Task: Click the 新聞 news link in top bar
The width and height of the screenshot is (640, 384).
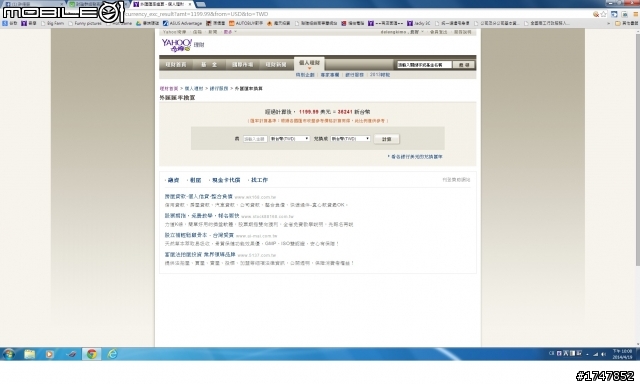Action: tap(213, 32)
